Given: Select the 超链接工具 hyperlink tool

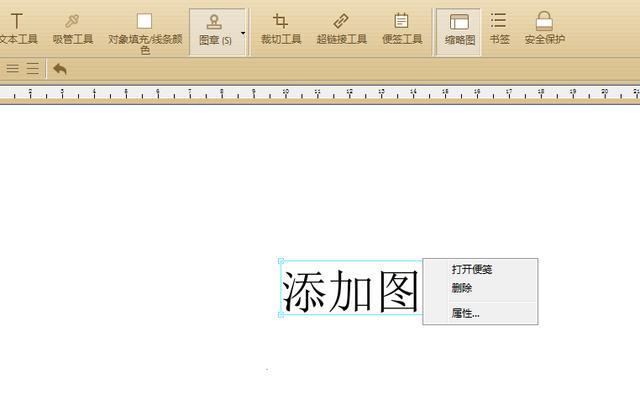Looking at the screenshot, I should click(x=341, y=29).
